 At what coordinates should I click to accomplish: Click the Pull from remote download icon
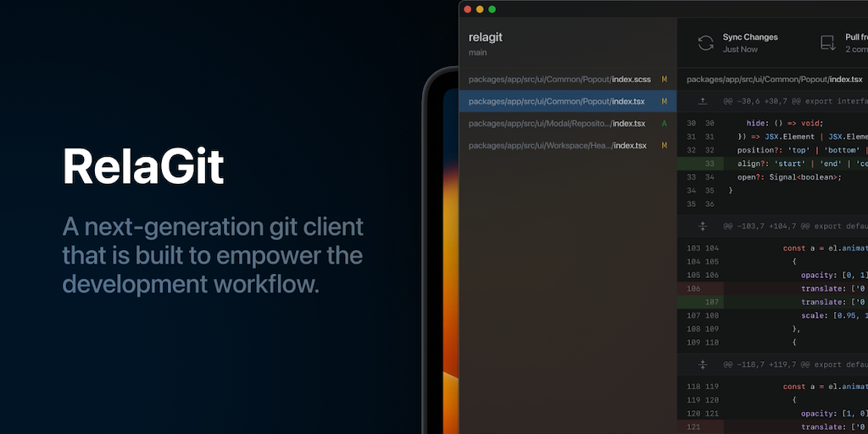point(827,43)
